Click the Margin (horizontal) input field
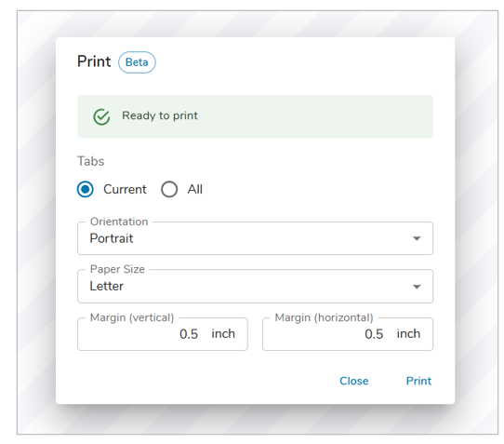Screen dimensions: 504x444 click(348, 334)
